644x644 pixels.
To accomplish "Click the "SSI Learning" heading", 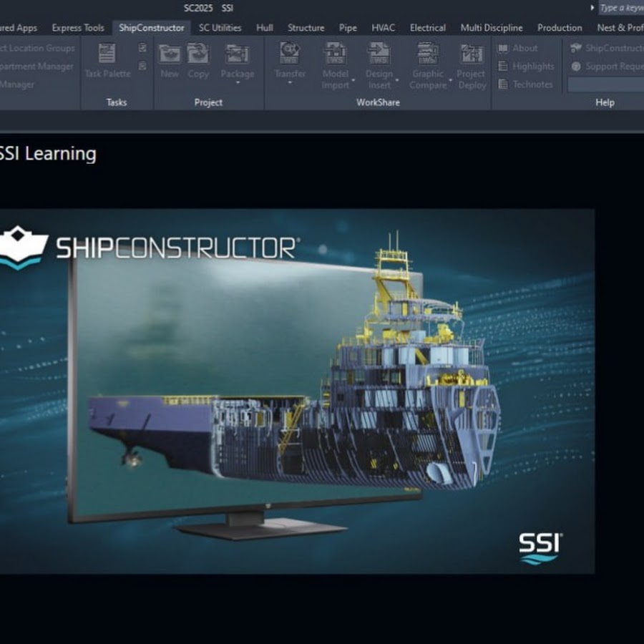I will pyautogui.click(x=48, y=154).
